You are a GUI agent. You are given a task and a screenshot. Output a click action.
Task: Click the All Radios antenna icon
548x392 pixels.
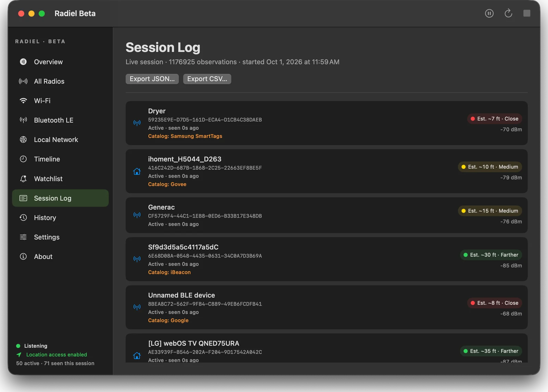click(23, 81)
